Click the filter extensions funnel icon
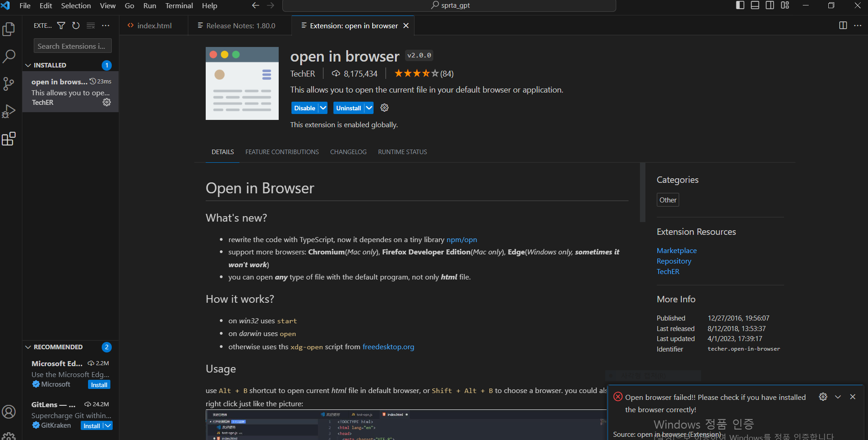868x440 pixels. coord(61,26)
